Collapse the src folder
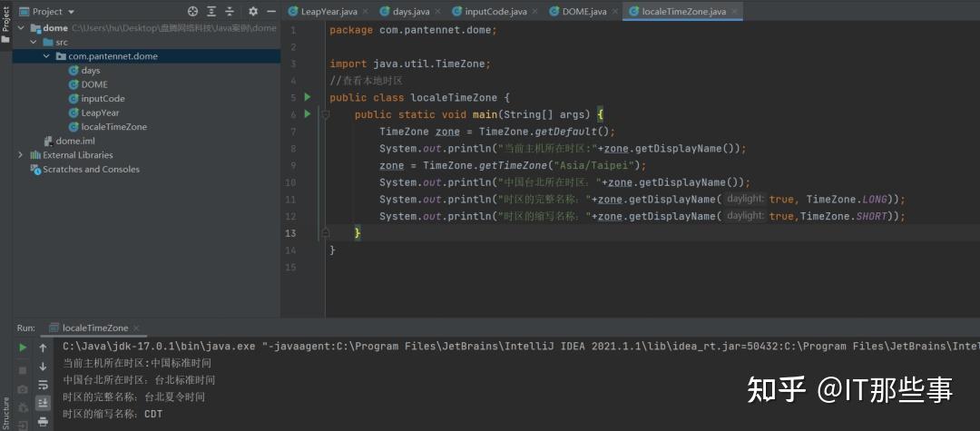This screenshot has height=431, width=980. click(x=34, y=43)
